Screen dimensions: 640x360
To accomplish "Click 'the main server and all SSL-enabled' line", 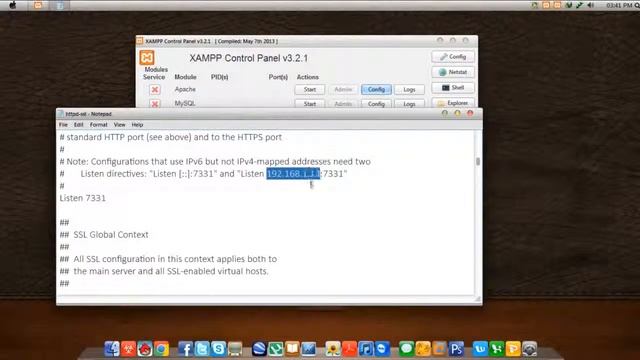I will (164, 271).
